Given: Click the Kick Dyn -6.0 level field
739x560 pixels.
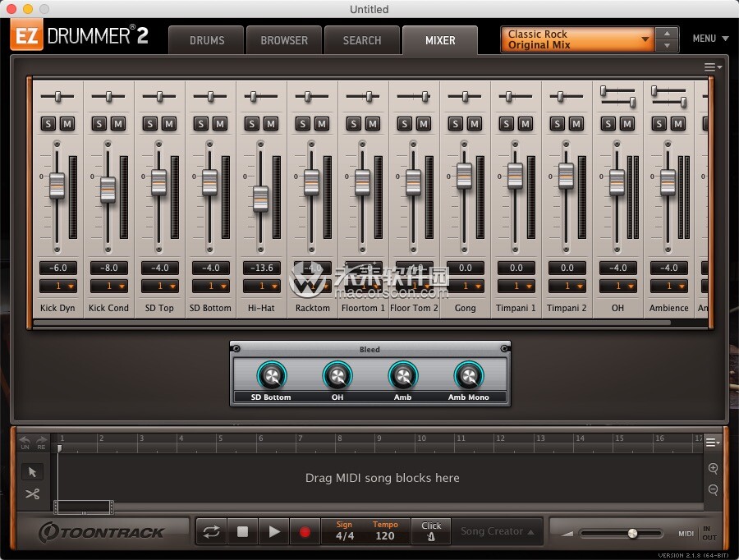Looking at the screenshot, I should pos(58,268).
